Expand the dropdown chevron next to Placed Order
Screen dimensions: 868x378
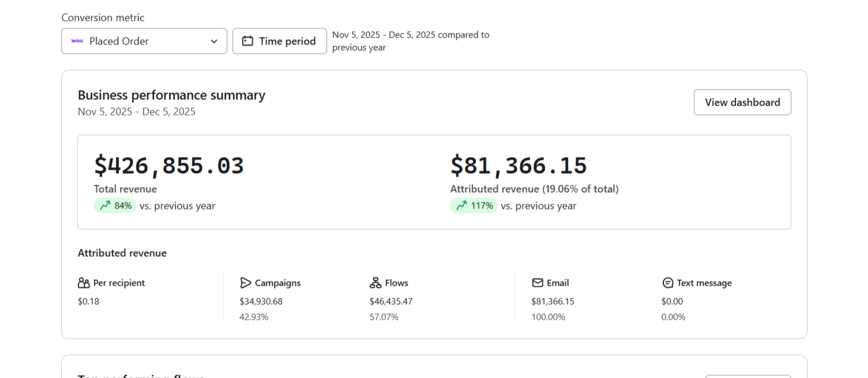(214, 42)
